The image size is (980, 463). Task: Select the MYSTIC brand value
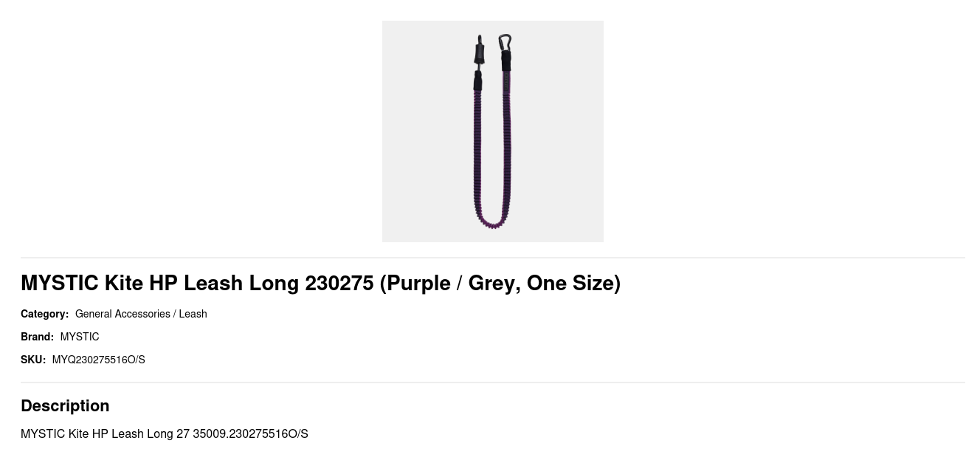point(80,337)
